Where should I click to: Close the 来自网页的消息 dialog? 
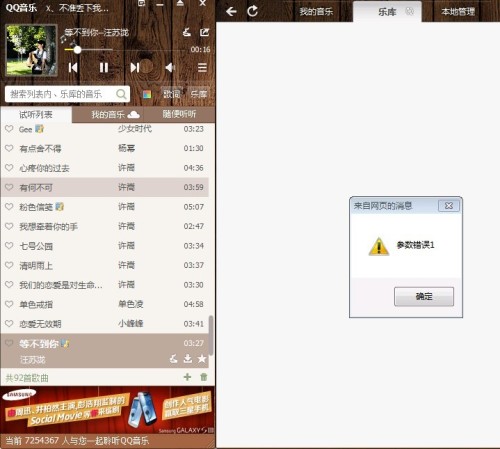point(449,206)
